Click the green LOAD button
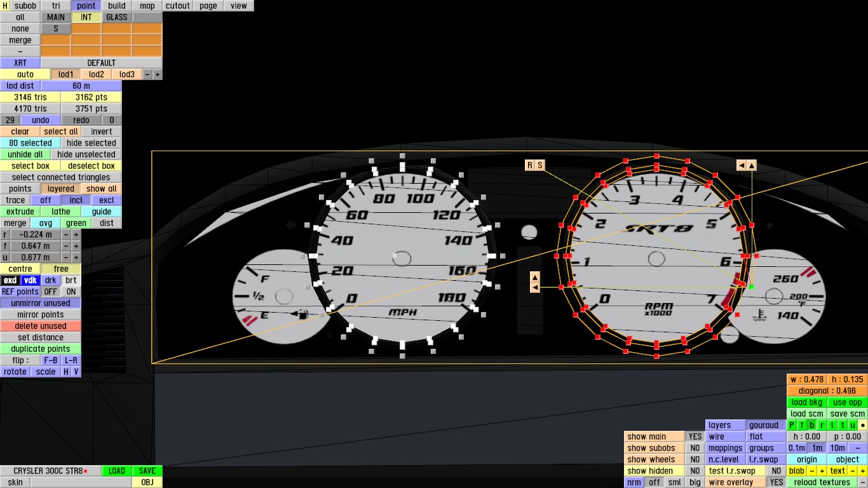The image size is (868, 488). [117, 471]
